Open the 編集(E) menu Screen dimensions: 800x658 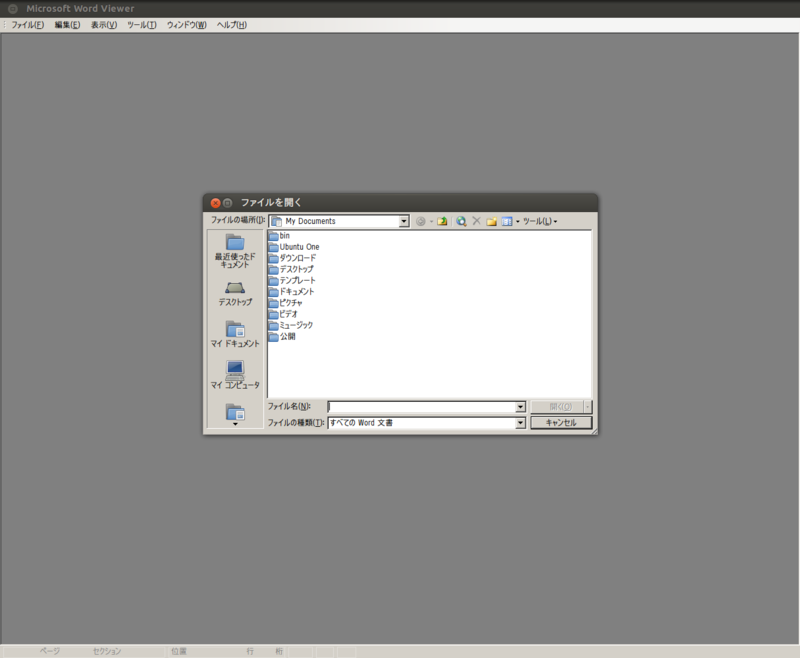(67, 25)
